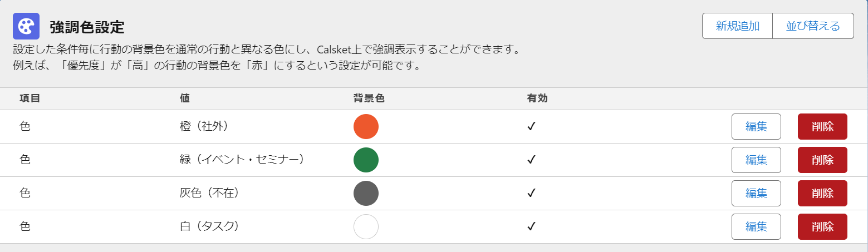Edit the 白（タスク） row
868x252 pixels.
[756, 226]
